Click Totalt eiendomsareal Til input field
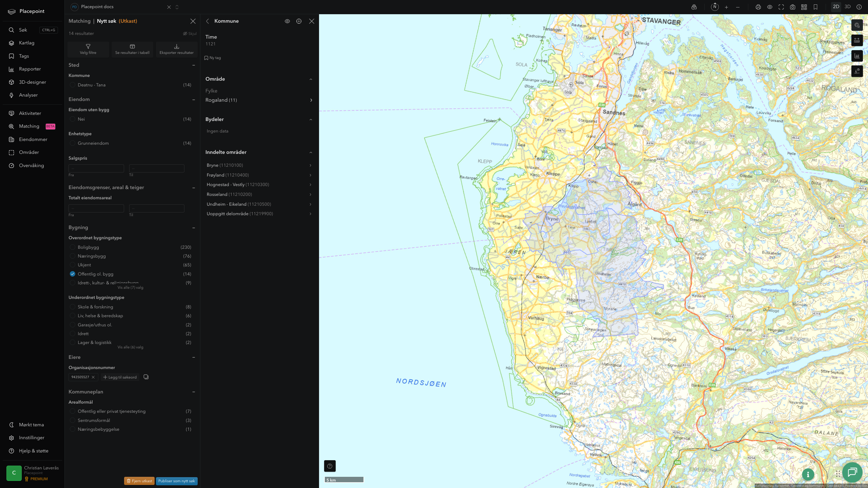 click(x=157, y=208)
